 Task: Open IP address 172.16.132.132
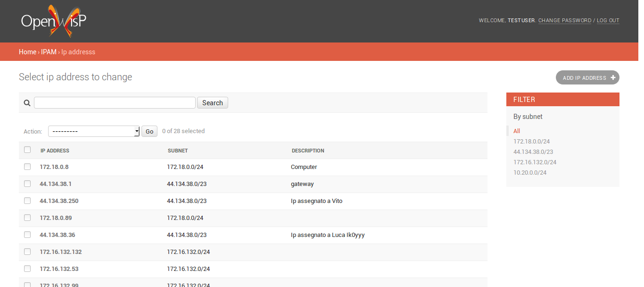tap(61, 252)
